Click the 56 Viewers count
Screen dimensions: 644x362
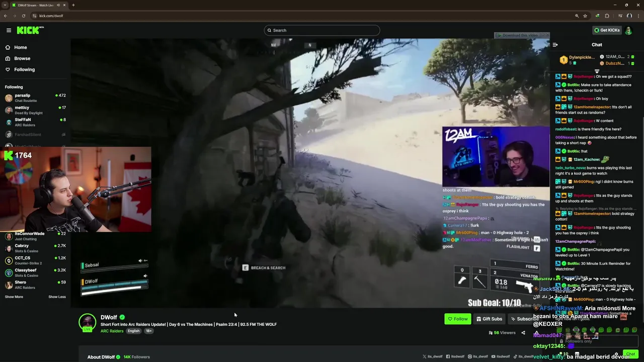502,333
